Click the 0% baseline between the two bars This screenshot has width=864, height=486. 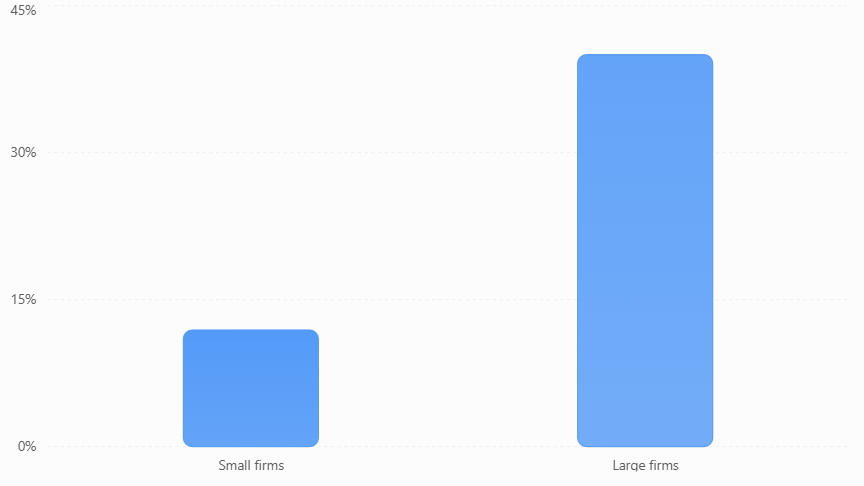coord(448,446)
